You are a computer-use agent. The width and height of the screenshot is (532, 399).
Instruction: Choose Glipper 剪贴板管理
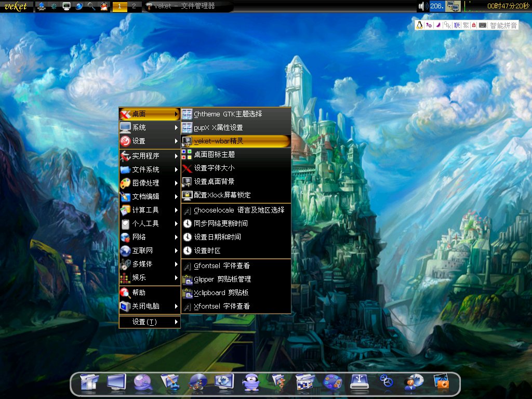coord(236,280)
